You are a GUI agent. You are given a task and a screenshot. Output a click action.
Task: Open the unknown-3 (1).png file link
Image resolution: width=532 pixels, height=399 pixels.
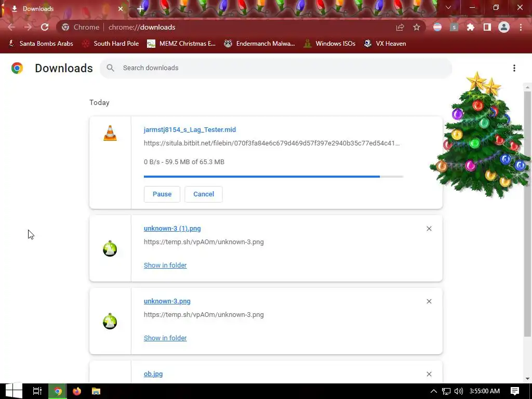coord(172,229)
